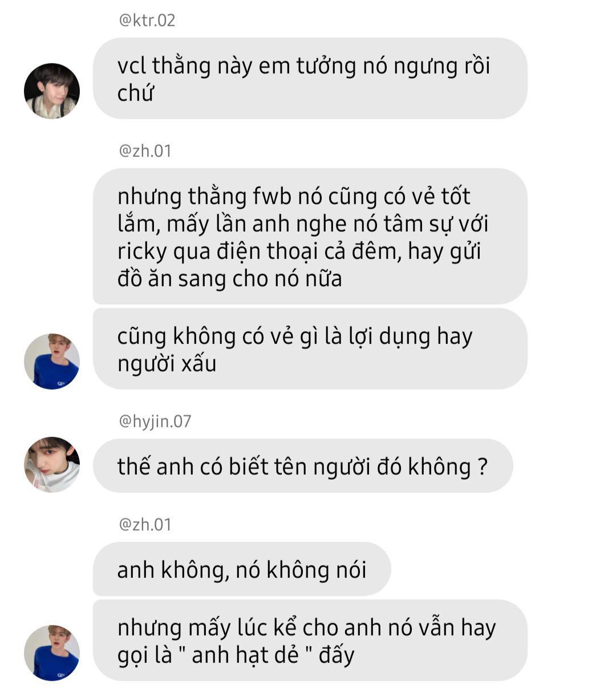Image resolution: width=616 pixels, height=688 pixels.
Task: Click the word 'ricky' in zh.01's message
Action: (x=142, y=252)
